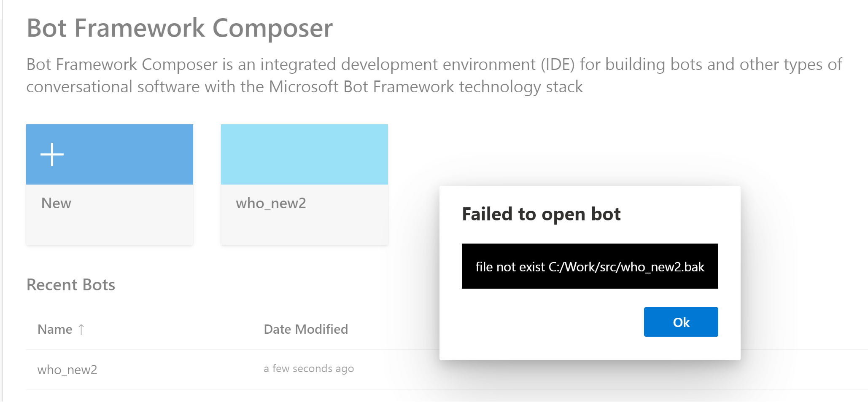Open who_new2 from the Recent Bots list

[x=68, y=370]
